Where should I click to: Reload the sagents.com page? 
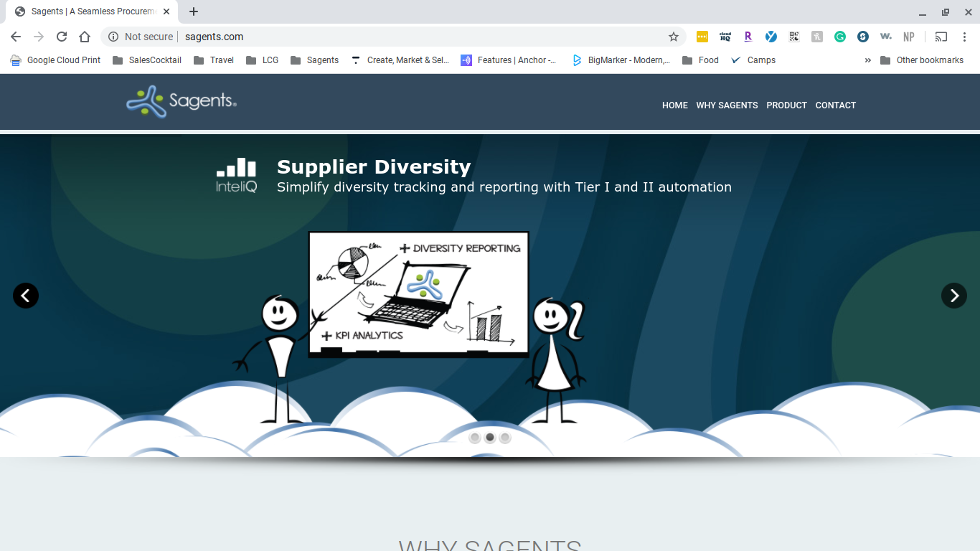pyautogui.click(x=62, y=37)
